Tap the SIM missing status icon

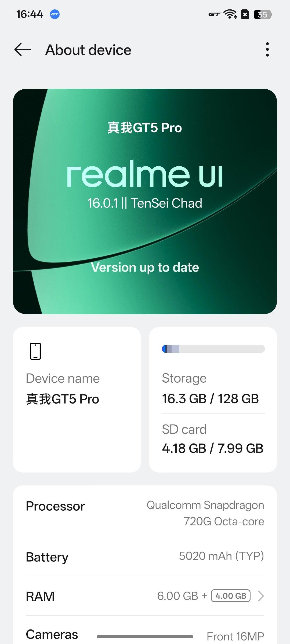[245, 14]
